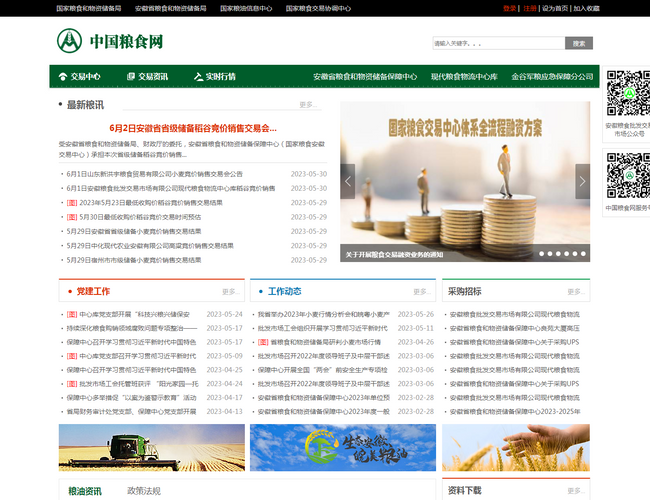650x500 pixels.
Task: Open red headline 6月2日安徽省省级储备稻谷竞价销售交易会
Action: pos(193,129)
